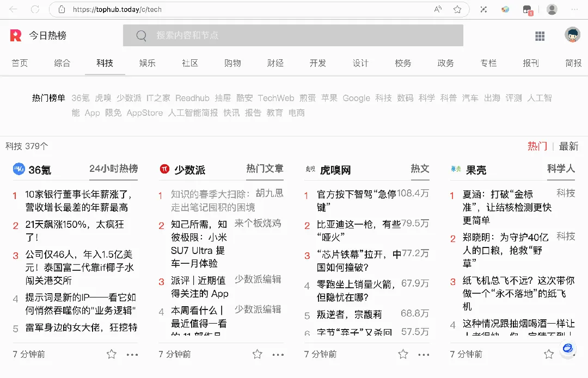Reload the page with refresh icon
Viewport: 588px width, 378px height.
pos(35,9)
